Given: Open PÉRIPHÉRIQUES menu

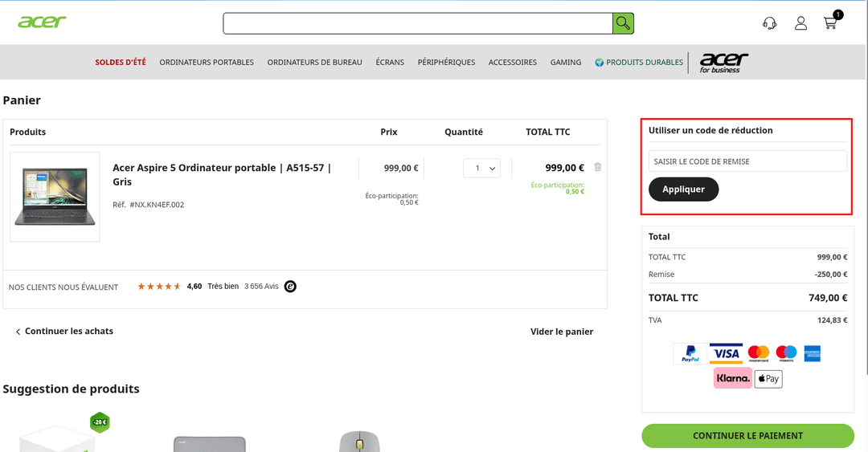Looking at the screenshot, I should [x=446, y=63].
